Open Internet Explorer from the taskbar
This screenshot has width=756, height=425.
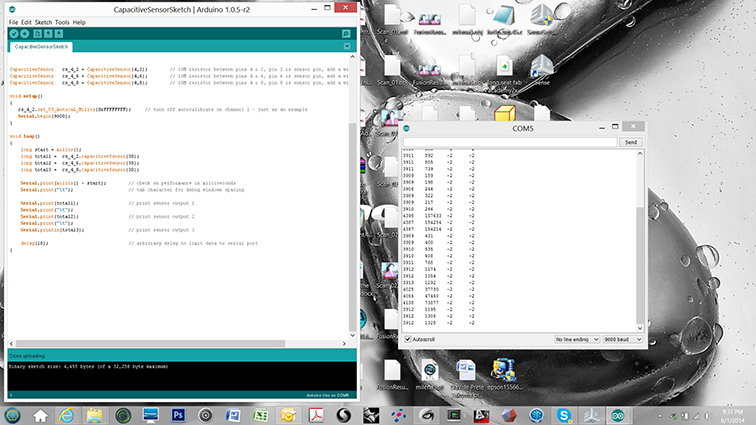click(67, 415)
